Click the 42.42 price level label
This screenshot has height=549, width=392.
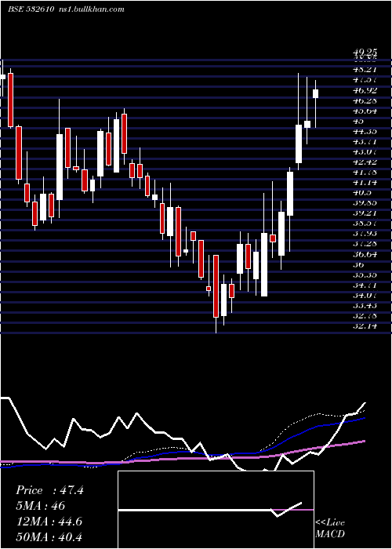(365, 162)
